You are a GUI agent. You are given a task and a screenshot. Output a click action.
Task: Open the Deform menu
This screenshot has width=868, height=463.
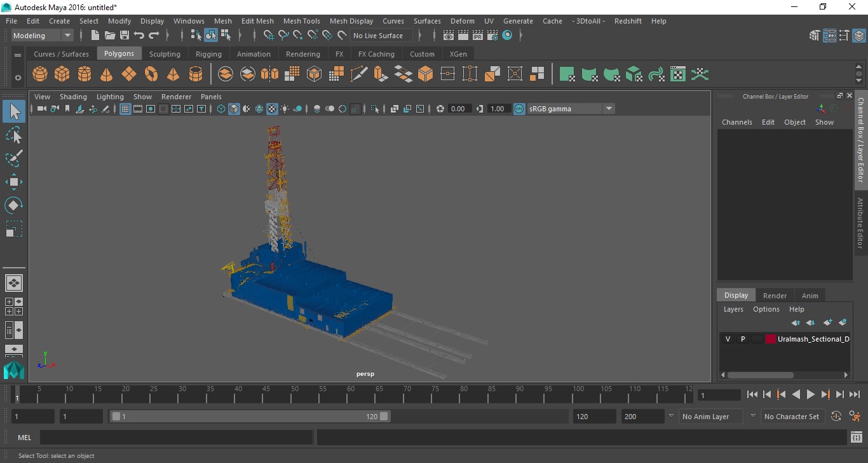tap(462, 21)
